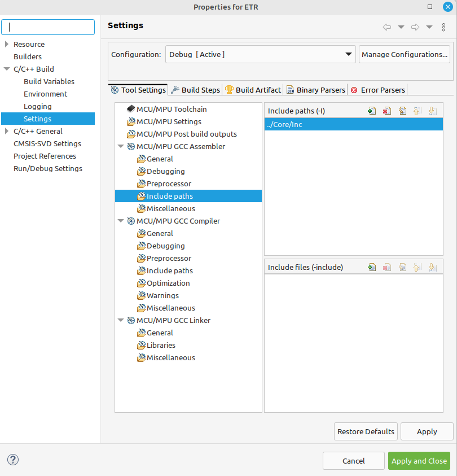Select Linker General option
This screenshot has height=476, width=457.
(160, 333)
